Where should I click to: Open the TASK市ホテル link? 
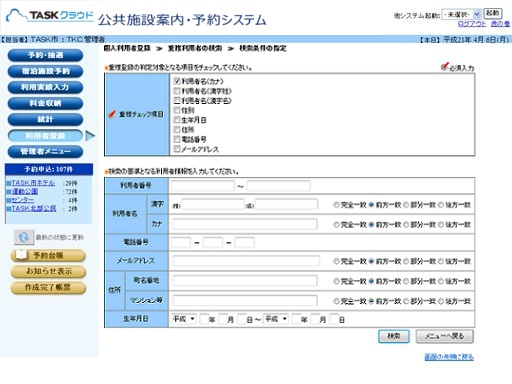coord(33,183)
